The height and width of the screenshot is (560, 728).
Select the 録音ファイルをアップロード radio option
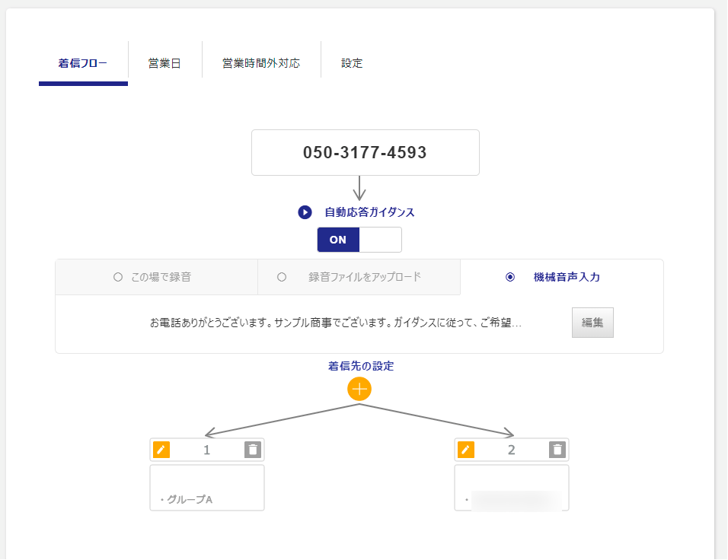[x=281, y=277]
